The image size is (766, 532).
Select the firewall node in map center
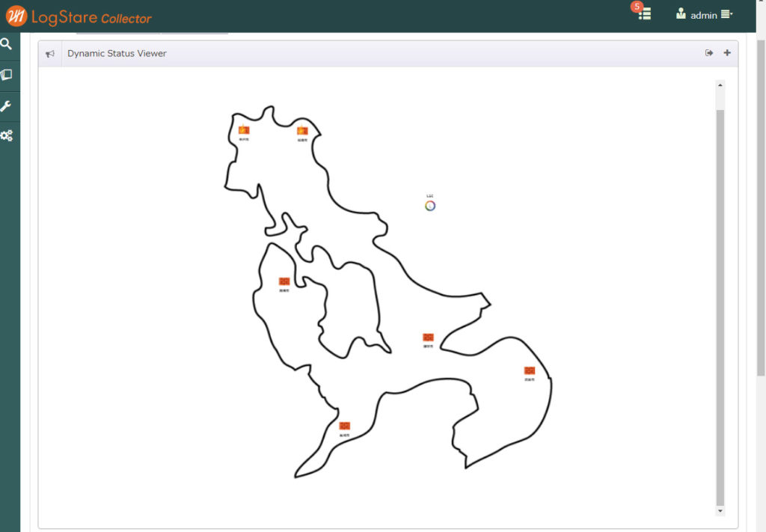428,337
